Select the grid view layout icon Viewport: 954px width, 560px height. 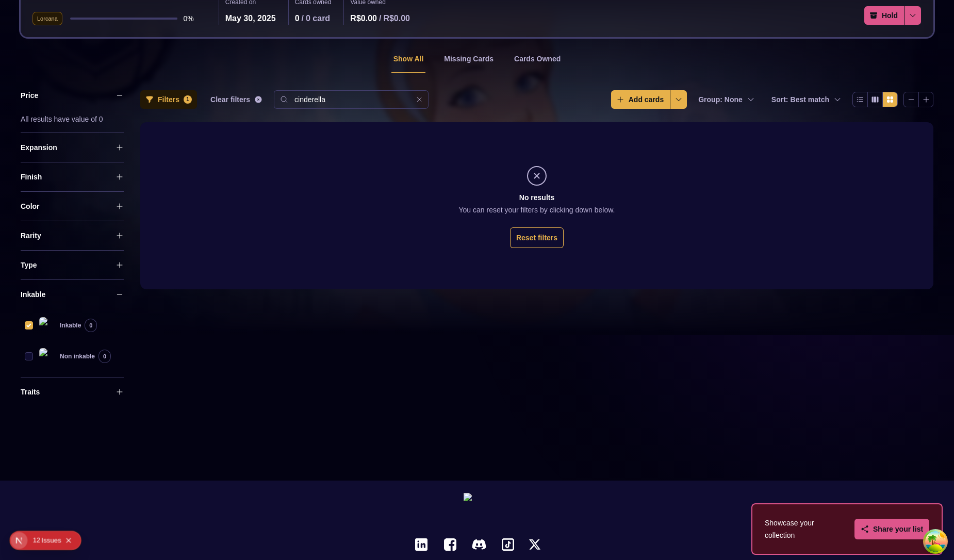click(890, 100)
